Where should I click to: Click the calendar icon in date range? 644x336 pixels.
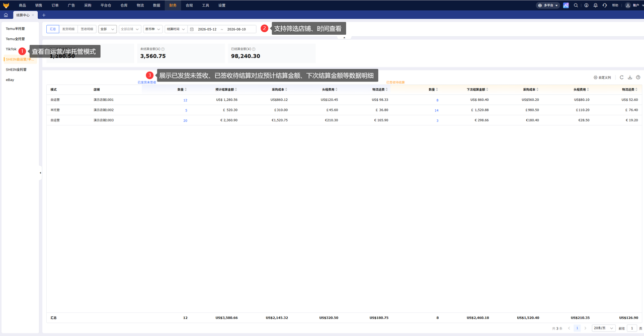click(x=192, y=29)
